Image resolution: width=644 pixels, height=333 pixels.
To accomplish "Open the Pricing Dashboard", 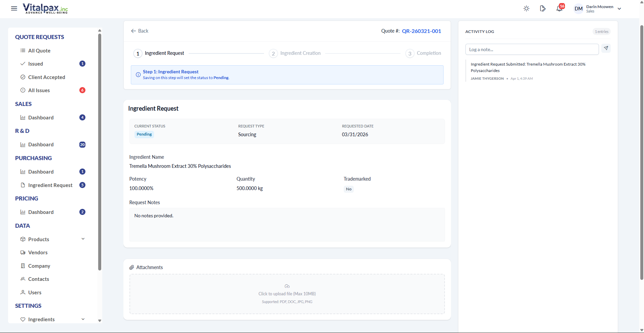I will 41,212.
